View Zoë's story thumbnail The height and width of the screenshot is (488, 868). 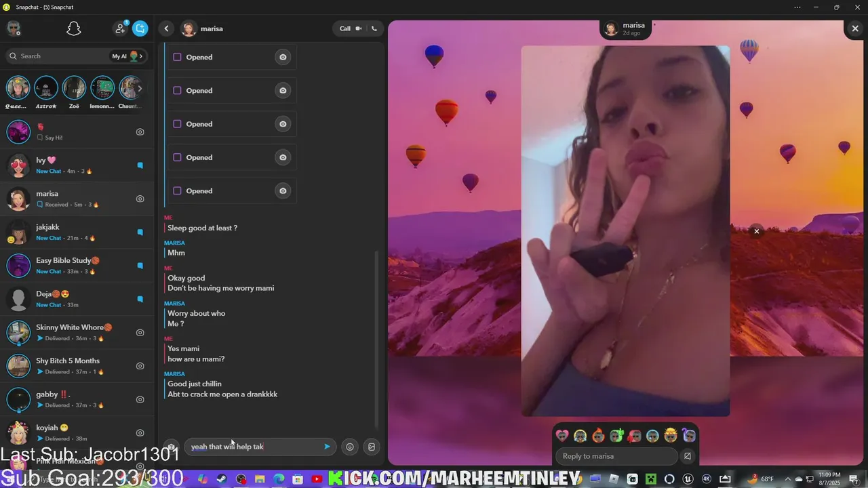(74, 88)
